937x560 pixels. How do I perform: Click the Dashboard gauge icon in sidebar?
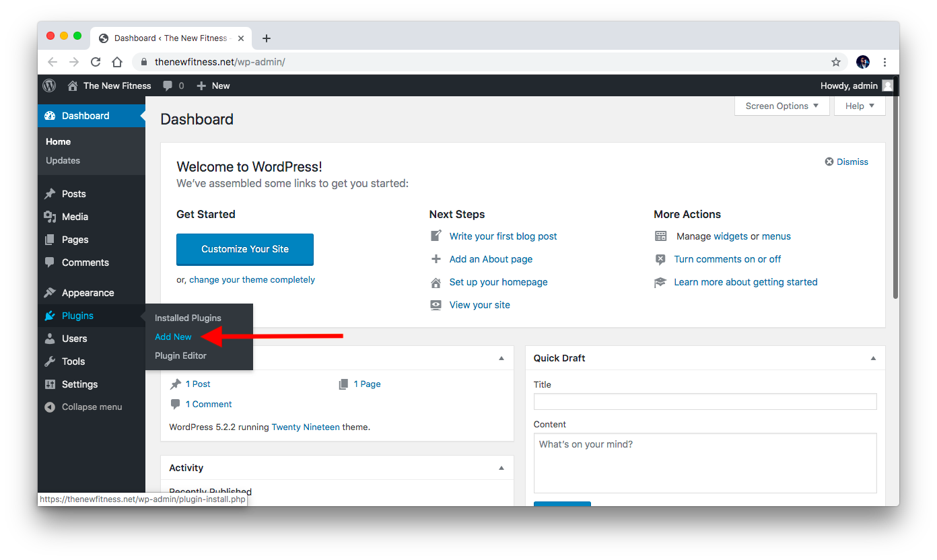tap(50, 116)
